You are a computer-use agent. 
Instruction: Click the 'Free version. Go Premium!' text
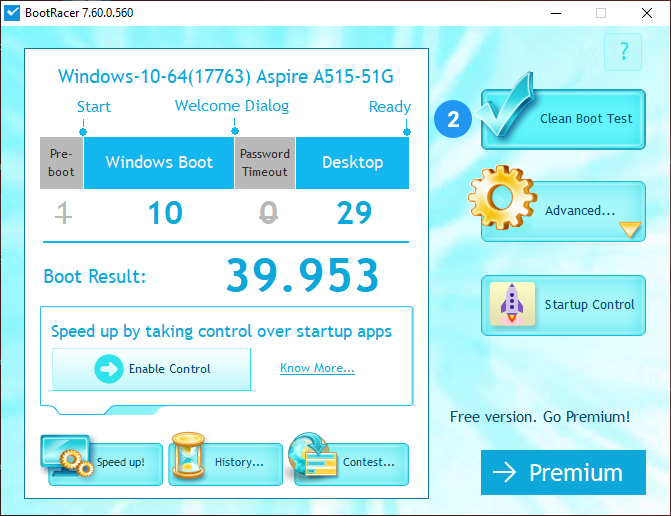coord(540,417)
